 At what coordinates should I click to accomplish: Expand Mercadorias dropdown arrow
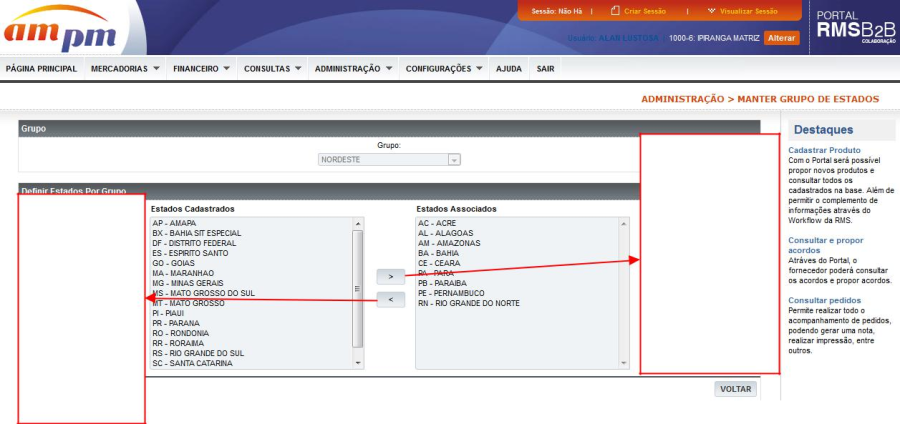point(156,68)
